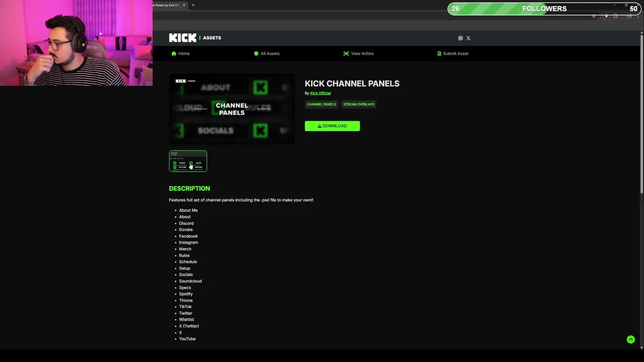Open the globe website icon in header
This screenshot has height=362, width=644.
tap(460, 38)
